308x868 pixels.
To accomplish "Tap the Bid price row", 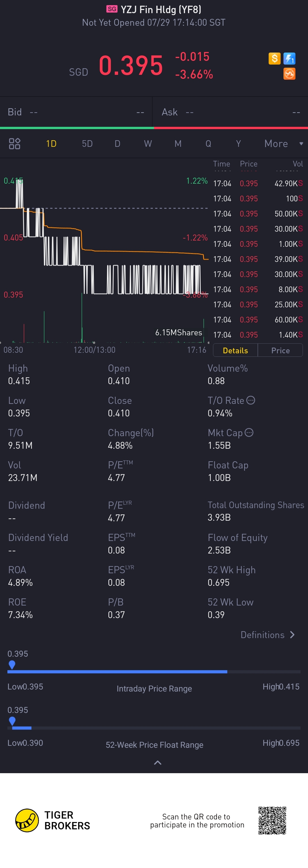I will [x=76, y=112].
